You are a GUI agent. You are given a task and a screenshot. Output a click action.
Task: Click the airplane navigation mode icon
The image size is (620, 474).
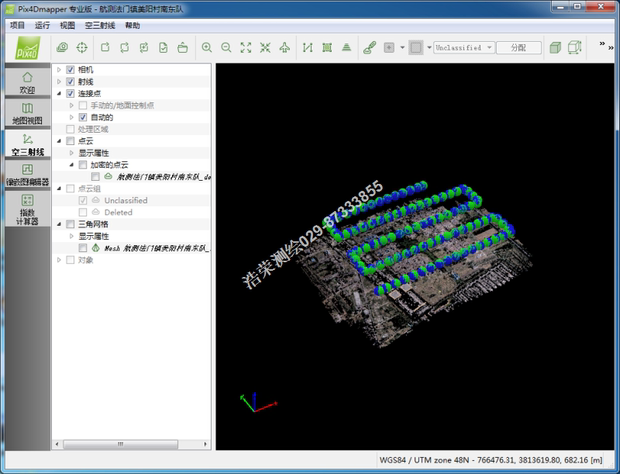click(285, 48)
